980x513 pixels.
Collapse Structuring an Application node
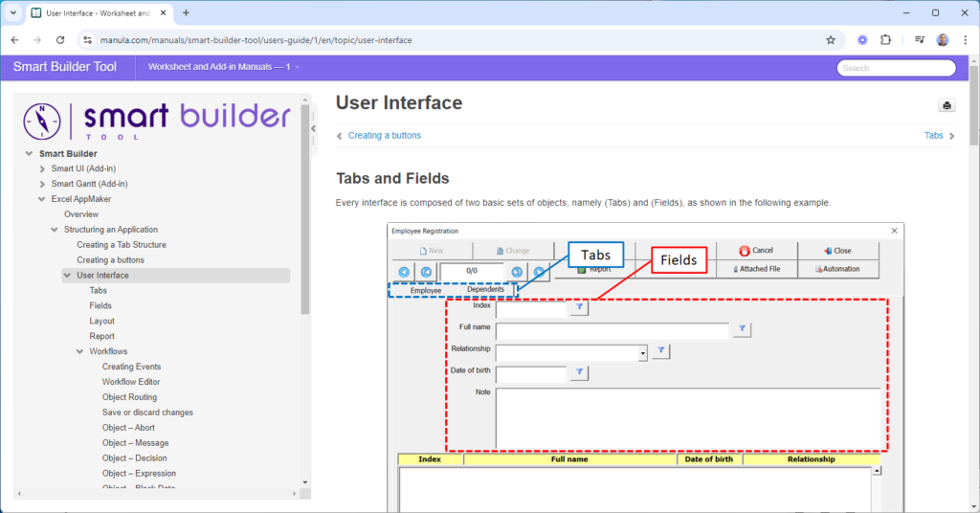pyautogui.click(x=55, y=230)
